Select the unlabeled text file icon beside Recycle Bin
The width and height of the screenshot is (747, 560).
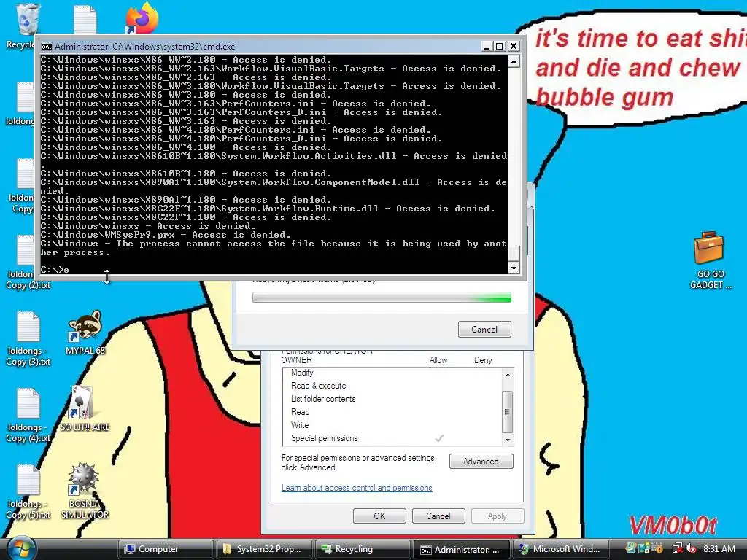click(85, 19)
